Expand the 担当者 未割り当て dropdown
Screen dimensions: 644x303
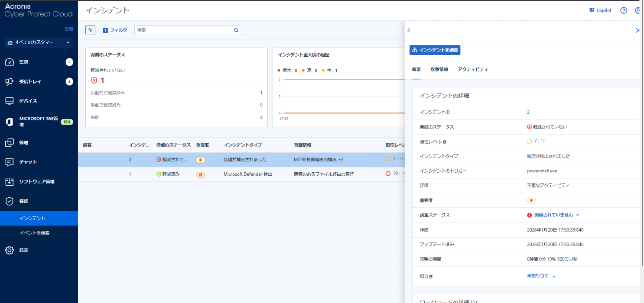tap(541, 276)
